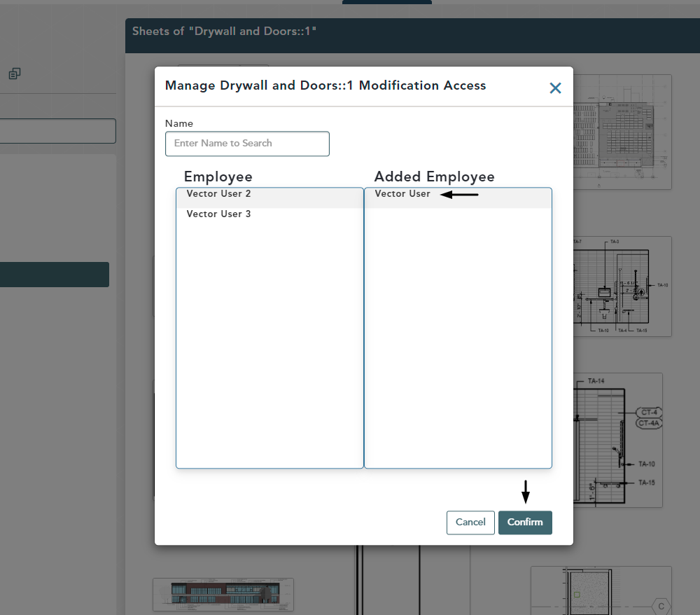
Task: Select Vector User in Added Employee list
Action: pyautogui.click(x=402, y=194)
